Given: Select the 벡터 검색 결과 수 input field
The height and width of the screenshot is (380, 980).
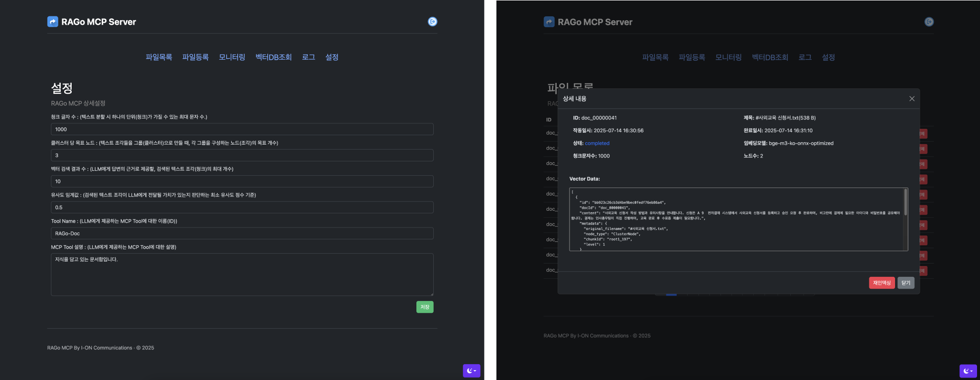Looking at the screenshot, I should coord(242,182).
